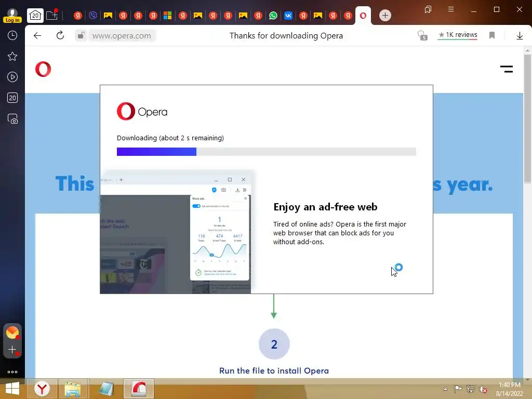The height and width of the screenshot is (399, 532).
Task: Open the bookmarks collections icon in title bar
Action: coord(428,9)
